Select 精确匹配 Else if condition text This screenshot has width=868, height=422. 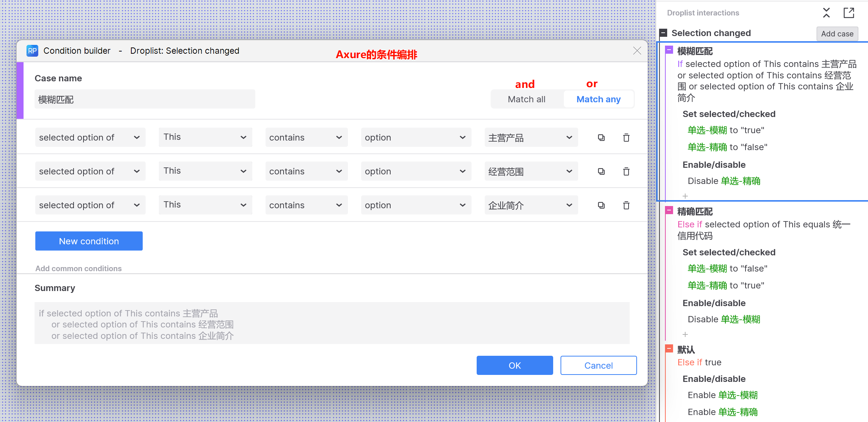(x=764, y=230)
